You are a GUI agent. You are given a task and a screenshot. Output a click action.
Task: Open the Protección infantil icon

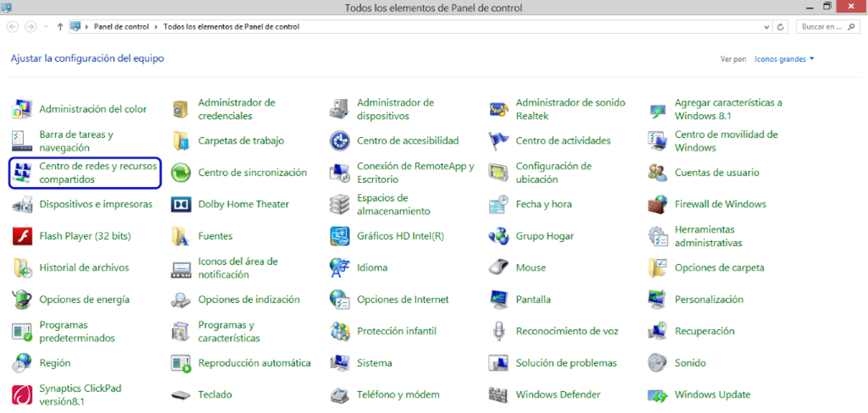(339, 331)
